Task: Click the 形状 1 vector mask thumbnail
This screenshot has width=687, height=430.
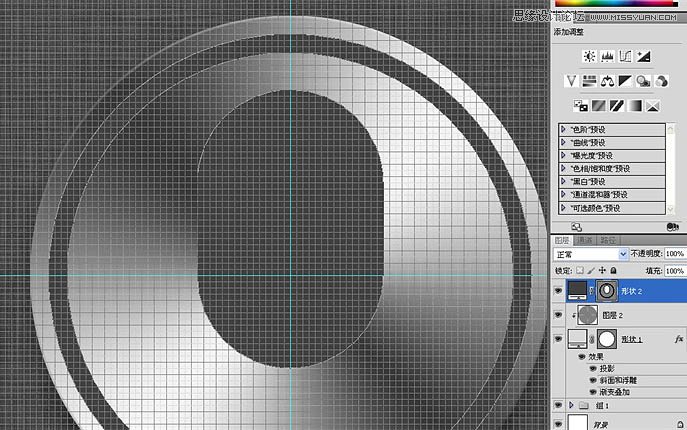Action: point(607,339)
